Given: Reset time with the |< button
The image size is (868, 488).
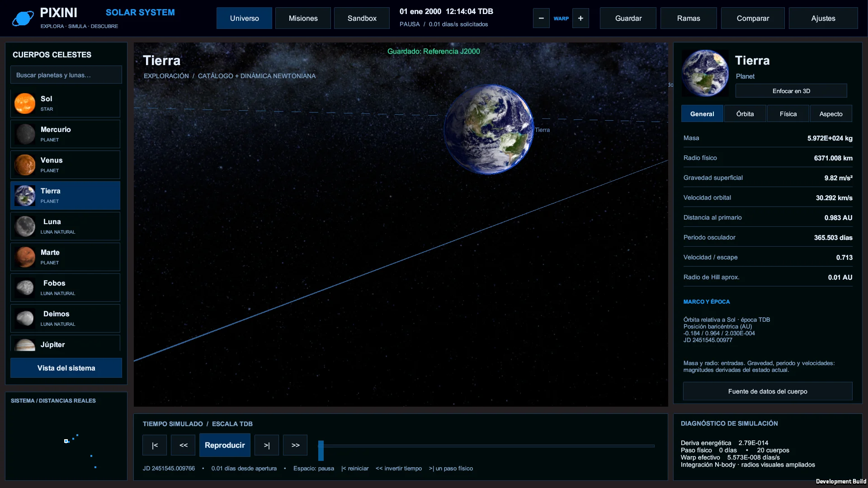Looking at the screenshot, I should [x=155, y=445].
